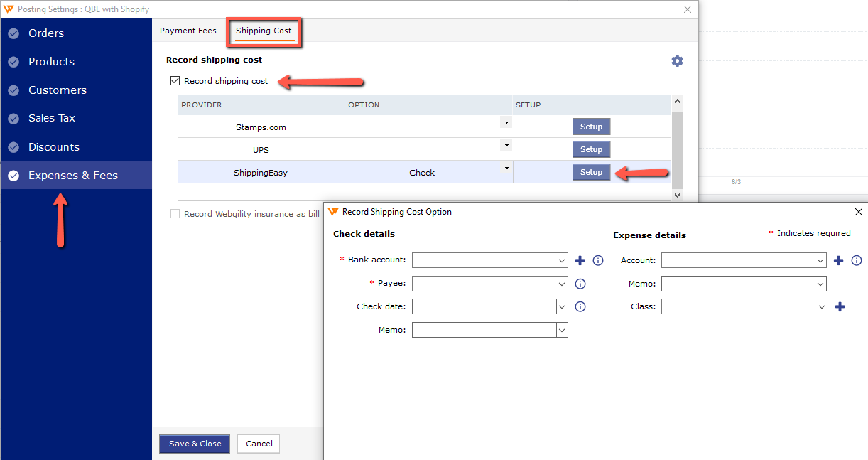This screenshot has width=868, height=460.
Task: Click Webgility logo in Posting Settings title
Action: [9, 9]
